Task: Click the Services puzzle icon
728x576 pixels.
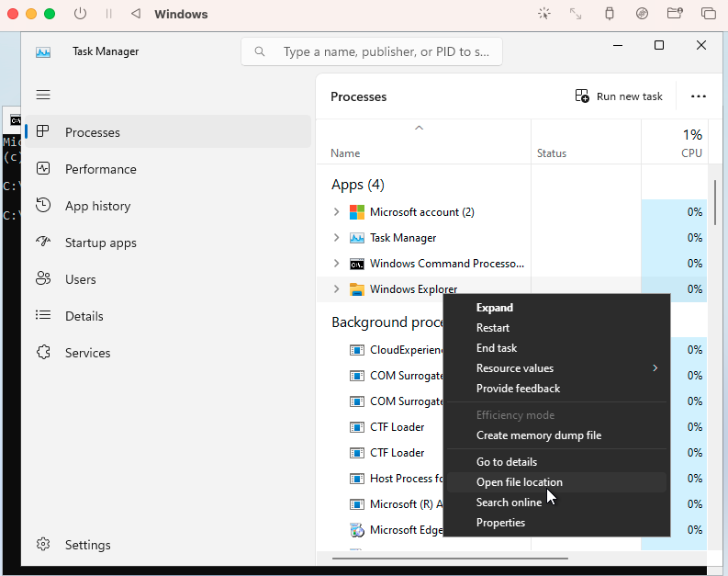Action: pyautogui.click(x=43, y=352)
